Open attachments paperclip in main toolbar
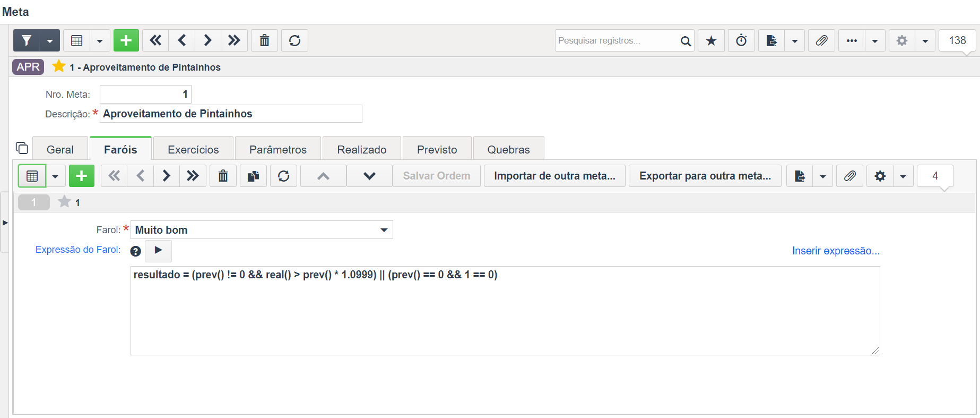Screen dimensions: 980x418 pos(821,40)
